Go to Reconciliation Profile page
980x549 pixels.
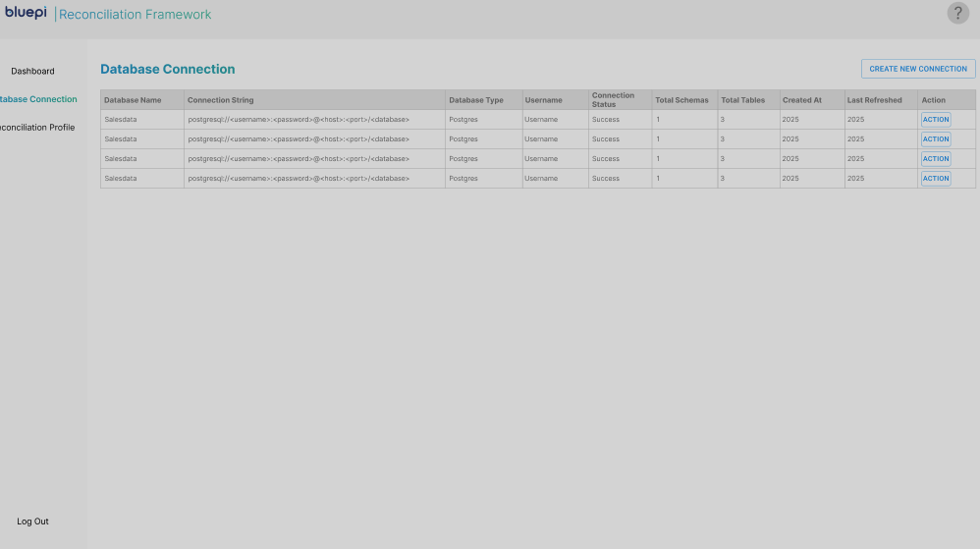[x=37, y=128]
